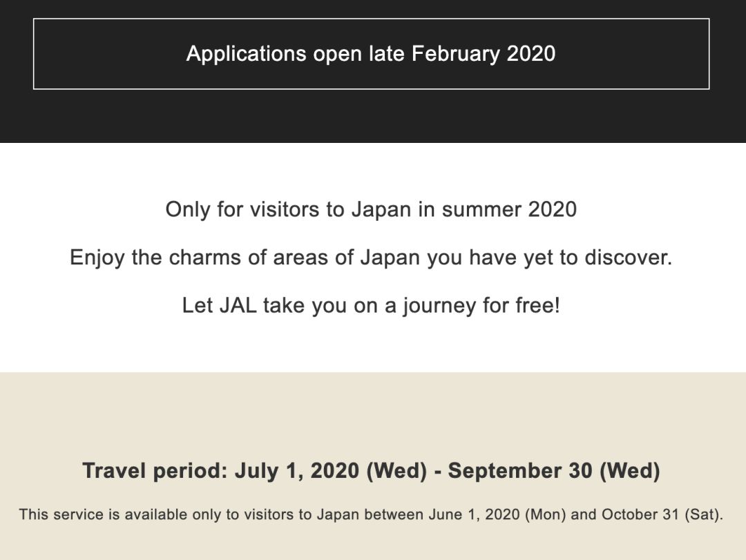The height and width of the screenshot is (560, 746).
Task: Click the 'June 1, 2020 (Mon)' date
Action: [497, 515]
